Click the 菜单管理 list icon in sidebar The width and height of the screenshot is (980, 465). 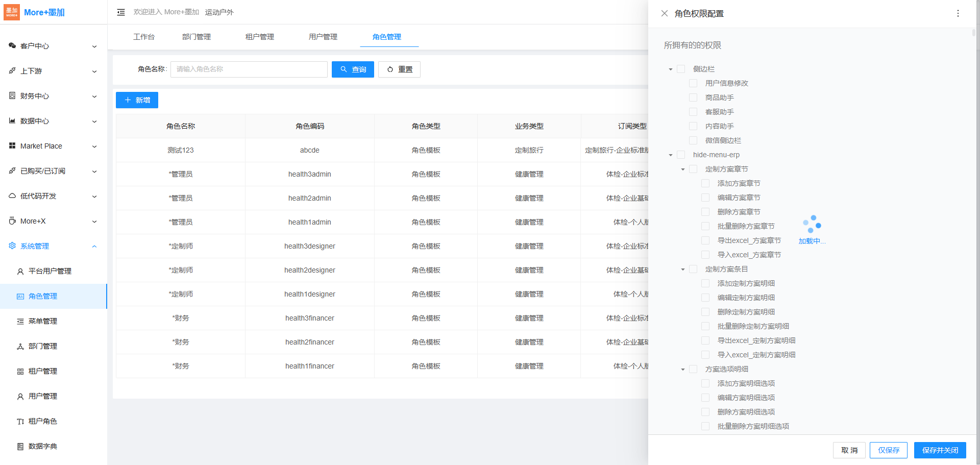pyautogui.click(x=20, y=322)
